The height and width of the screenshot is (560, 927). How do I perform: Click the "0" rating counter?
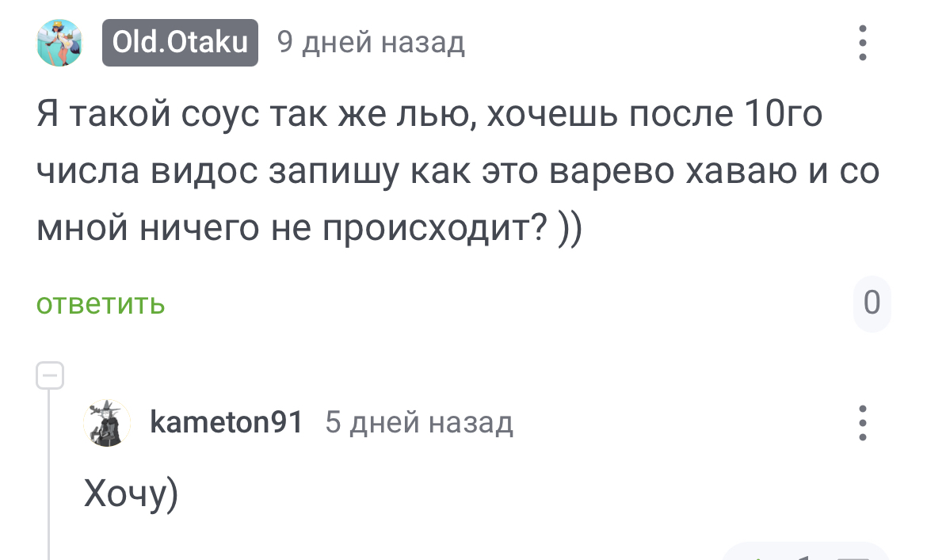(872, 303)
